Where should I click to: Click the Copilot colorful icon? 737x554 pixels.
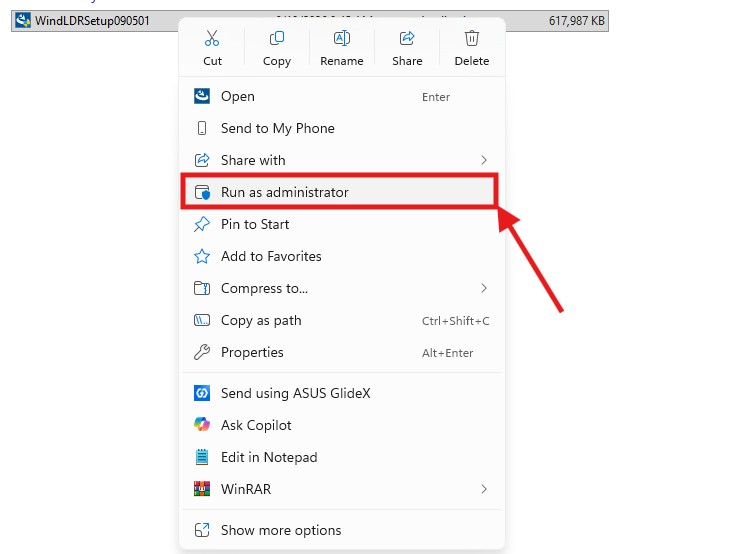(x=202, y=425)
